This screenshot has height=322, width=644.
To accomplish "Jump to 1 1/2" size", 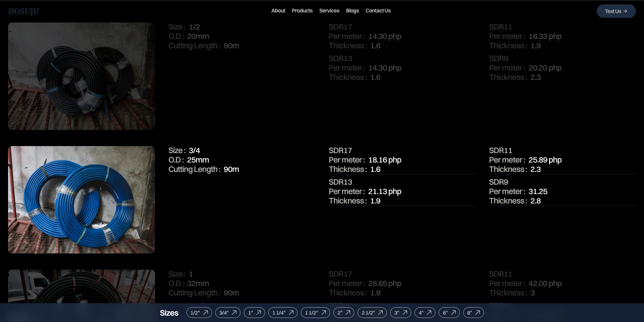I will (315, 313).
